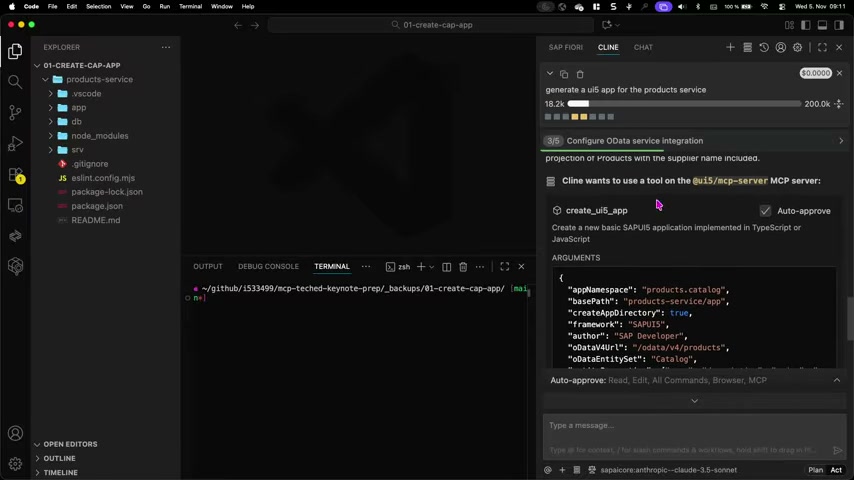Open eslint.config.mjs file
Image resolution: width=854 pixels, height=480 pixels.
coord(103,178)
